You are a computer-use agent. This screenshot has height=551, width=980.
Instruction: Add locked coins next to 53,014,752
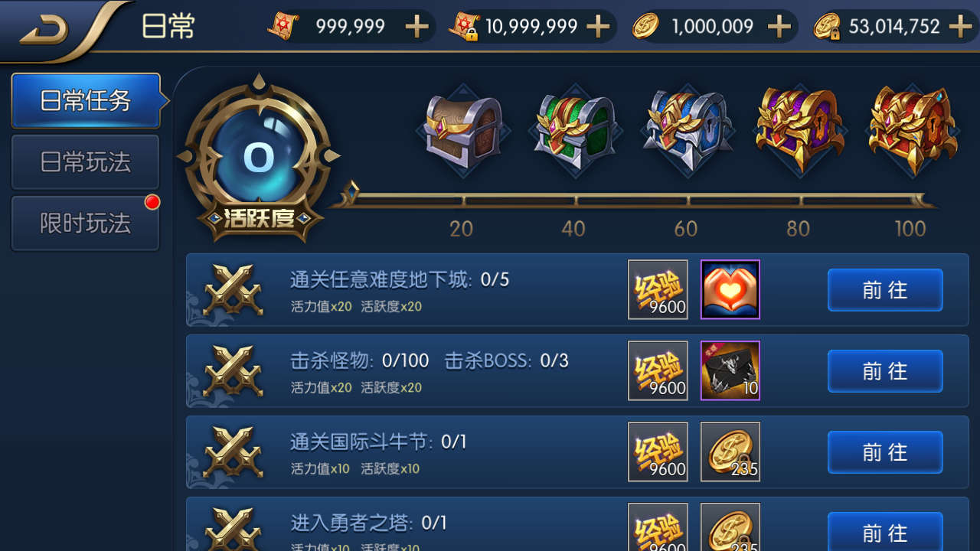[x=960, y=27]
